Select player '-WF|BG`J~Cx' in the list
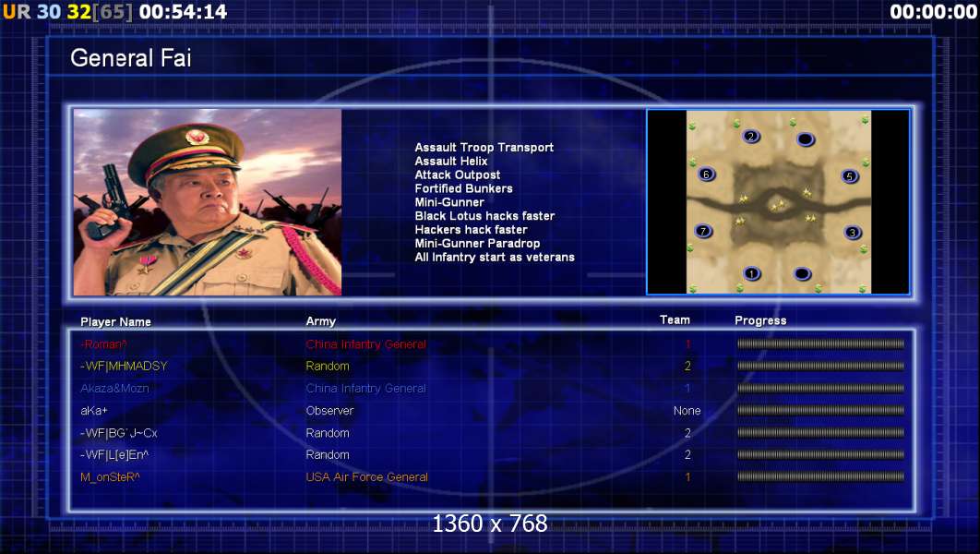Image resolution: width=980 pixels, height=554 pixels. tap(119, 433)
